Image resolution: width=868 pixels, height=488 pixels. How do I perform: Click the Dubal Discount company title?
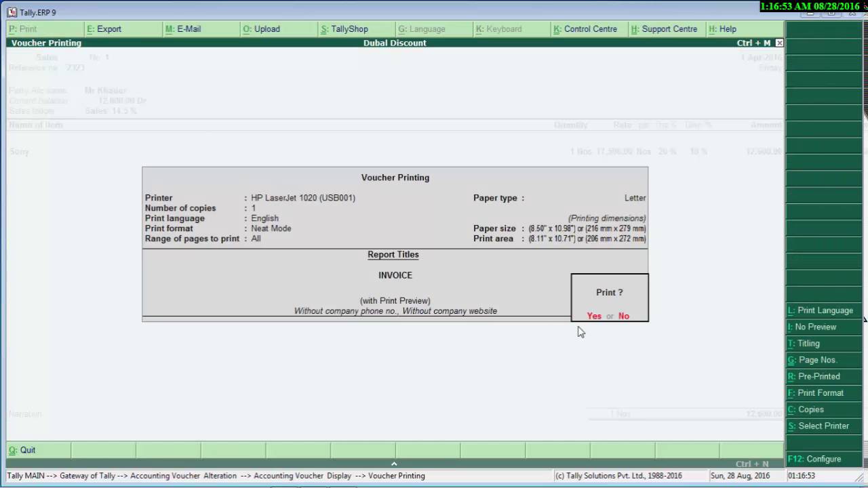pyautogui.click(x=395, y=43)
